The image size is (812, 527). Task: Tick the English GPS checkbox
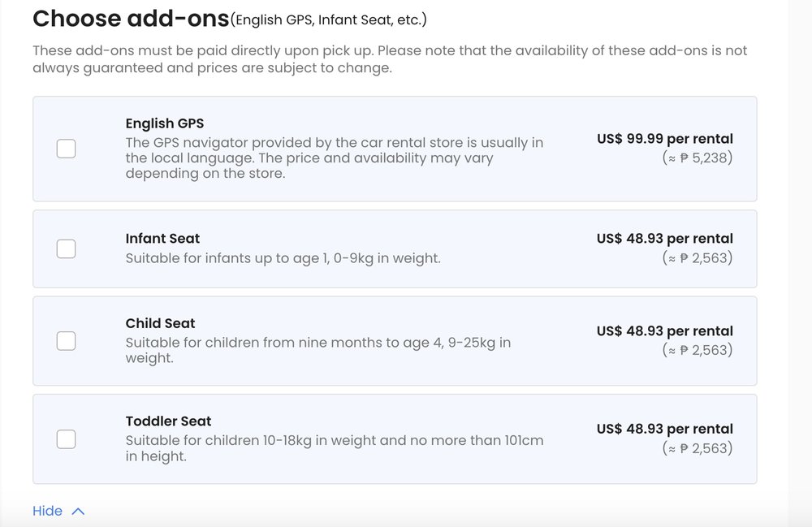click(66, 149)
